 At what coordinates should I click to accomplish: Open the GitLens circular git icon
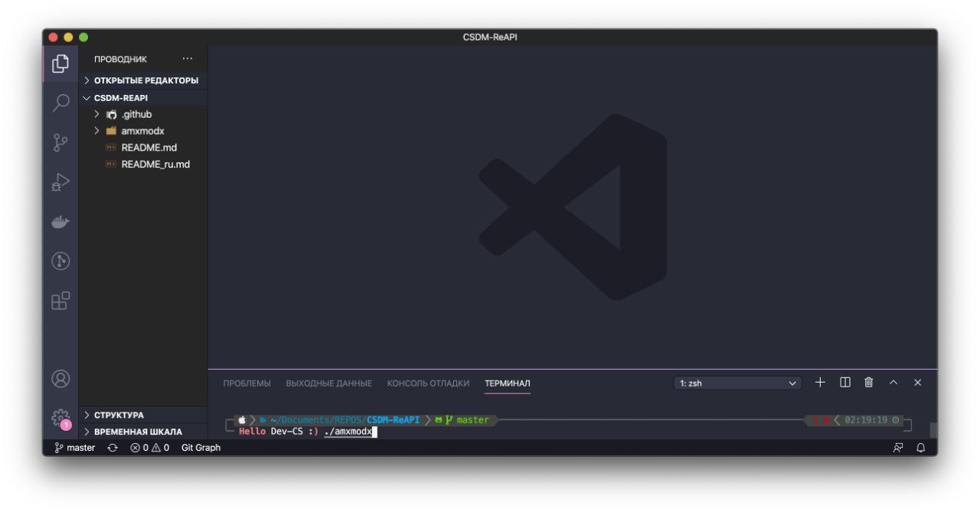click(x=60, y=262)
